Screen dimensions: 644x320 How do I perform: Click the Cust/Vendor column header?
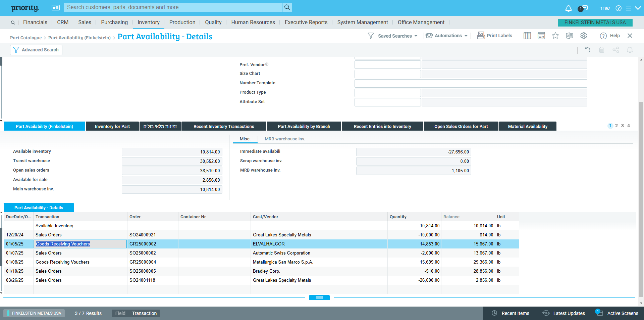(x=319, y=217)
